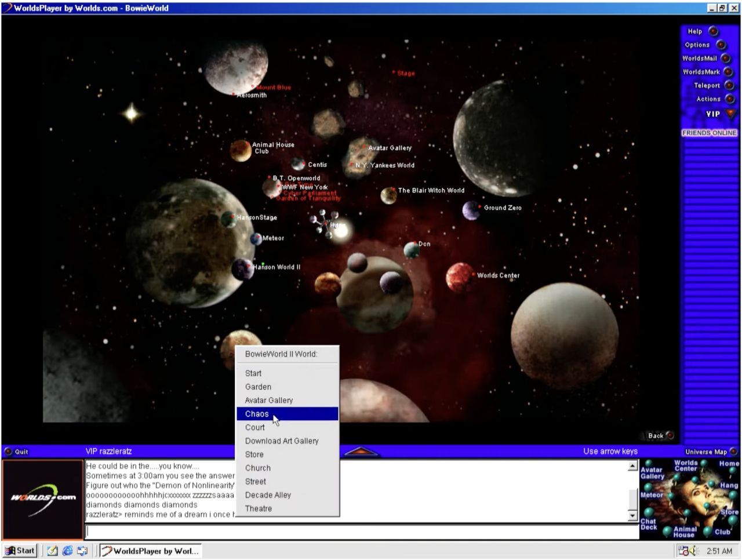Click the red up-arrow expander above chat
The image size is (742, 560).
coord(362,451)
